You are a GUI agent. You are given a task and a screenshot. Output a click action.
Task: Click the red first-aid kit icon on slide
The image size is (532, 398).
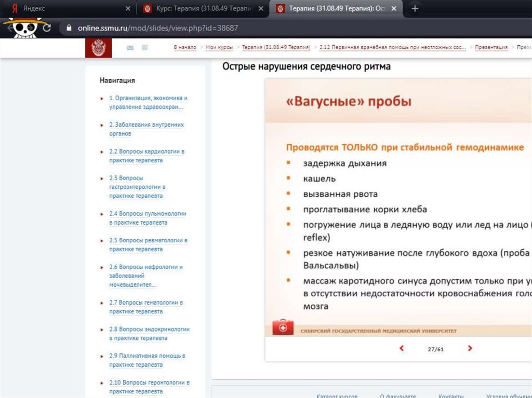[x=283, y=327]
